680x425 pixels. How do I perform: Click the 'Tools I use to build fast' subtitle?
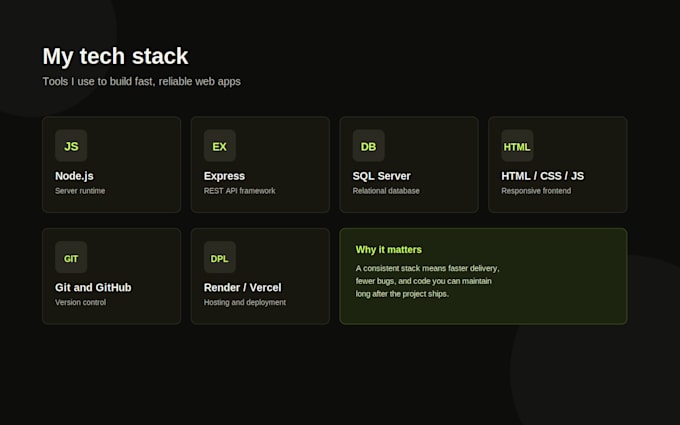coord(141,82)
